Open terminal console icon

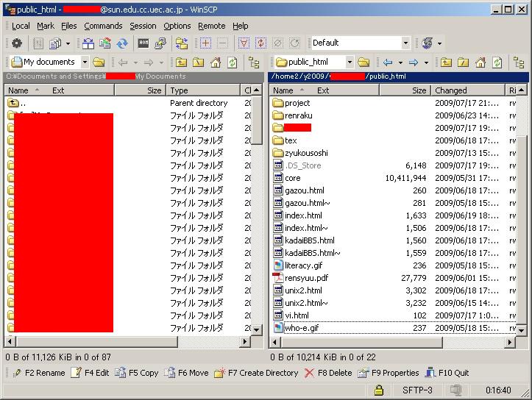coord(143,43)
